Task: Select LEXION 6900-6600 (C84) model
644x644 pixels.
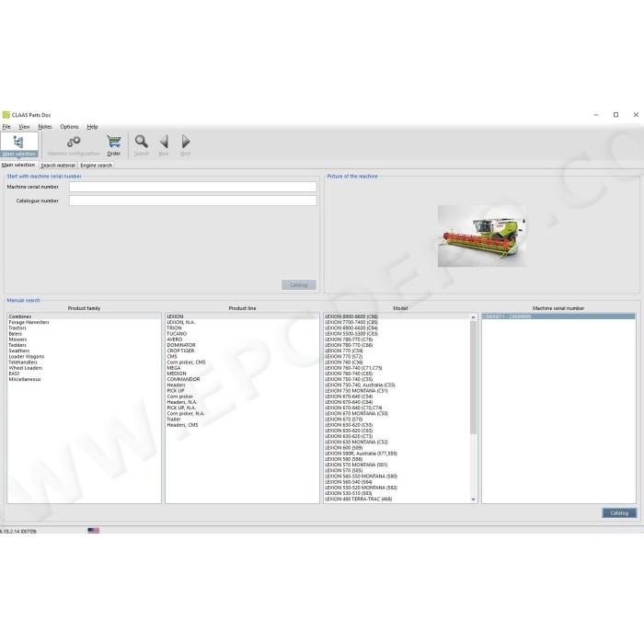Action: (x=397, y=328)
